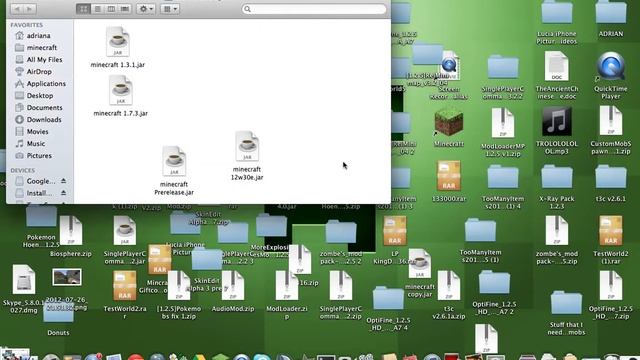
Task: Select Lucia iPhone Pictures folder top right
Action: (557, 13)
